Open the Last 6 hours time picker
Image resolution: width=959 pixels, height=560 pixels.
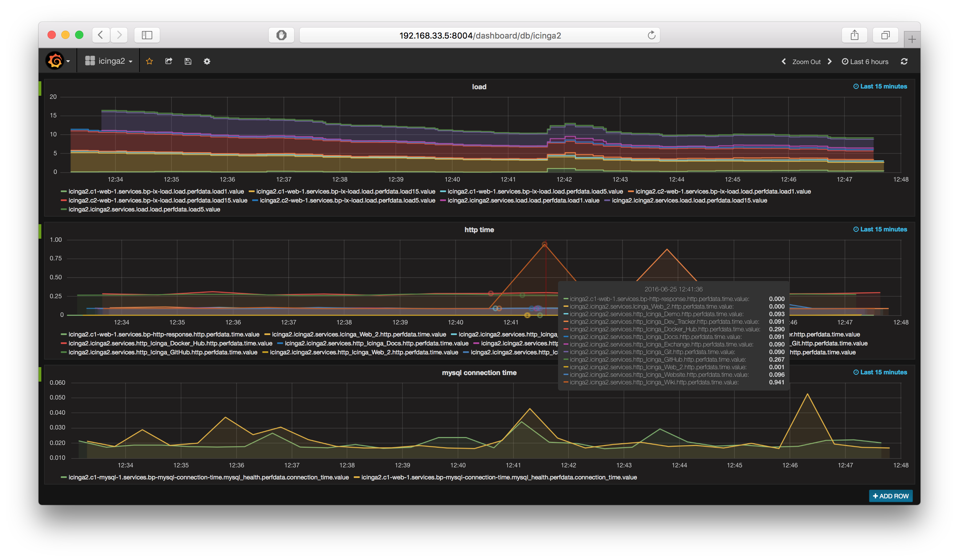[865, 62]
